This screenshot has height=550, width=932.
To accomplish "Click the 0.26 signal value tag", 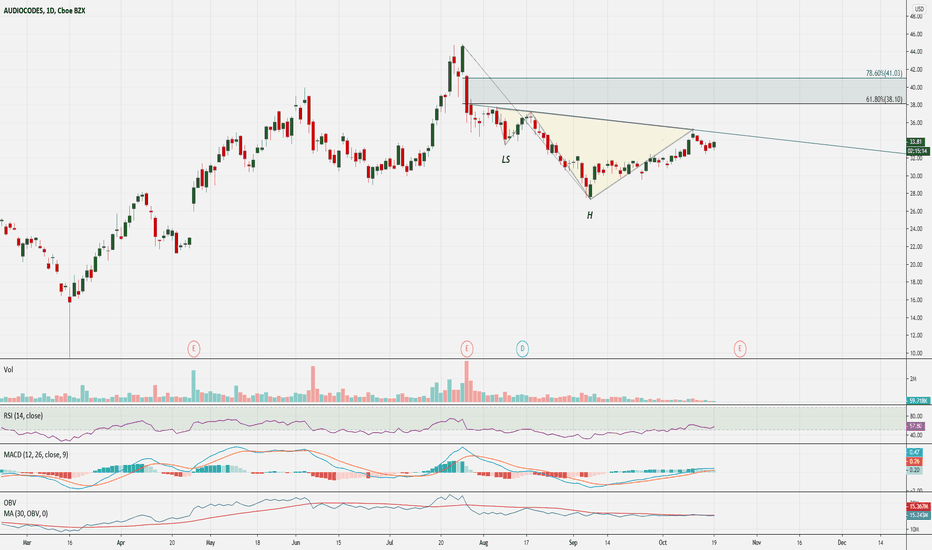I will (x=915, y=461).
